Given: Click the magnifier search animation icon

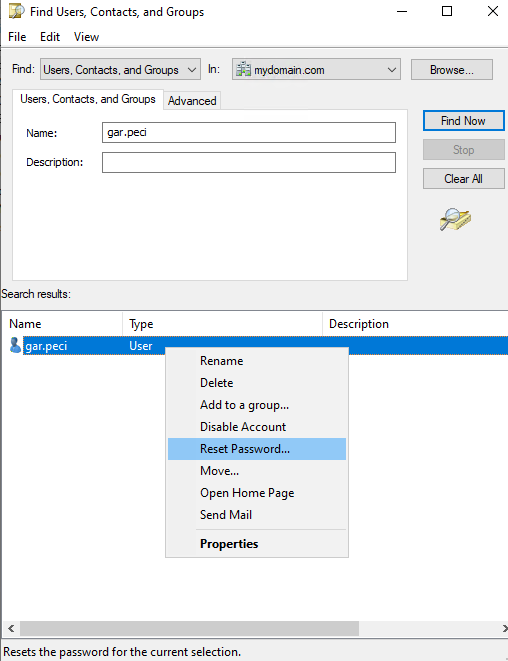Looking at the screenshot, I should coord(455,219).
